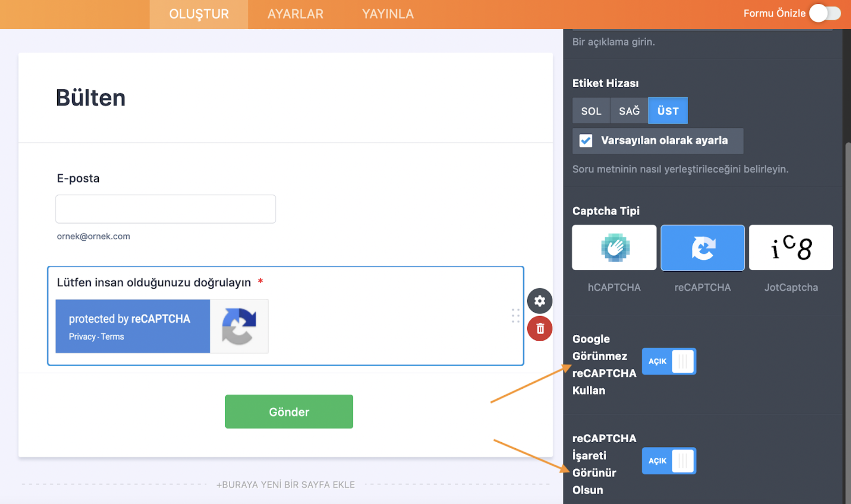Screen dimensions: 851x504
Task: Set label alignment to SAĞ
Action: 629,111
